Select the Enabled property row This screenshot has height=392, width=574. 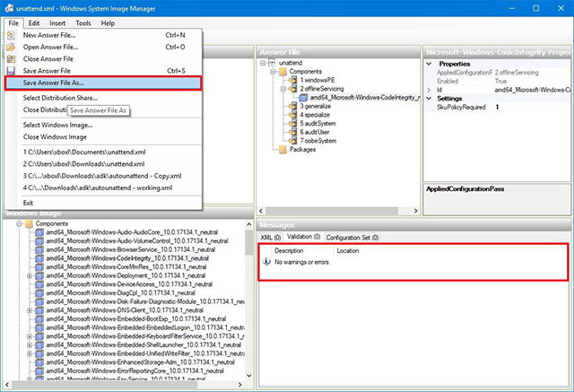point(498,82)
